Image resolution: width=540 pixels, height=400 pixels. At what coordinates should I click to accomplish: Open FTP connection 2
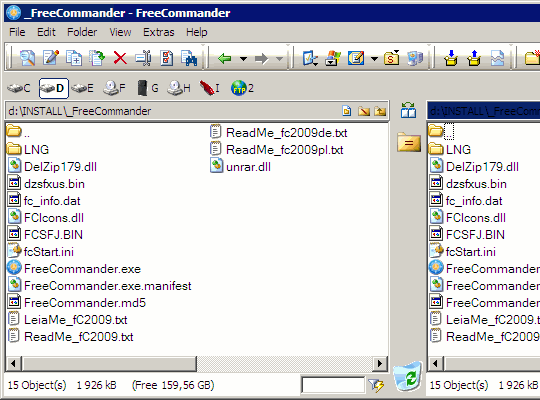coord(242,89)
